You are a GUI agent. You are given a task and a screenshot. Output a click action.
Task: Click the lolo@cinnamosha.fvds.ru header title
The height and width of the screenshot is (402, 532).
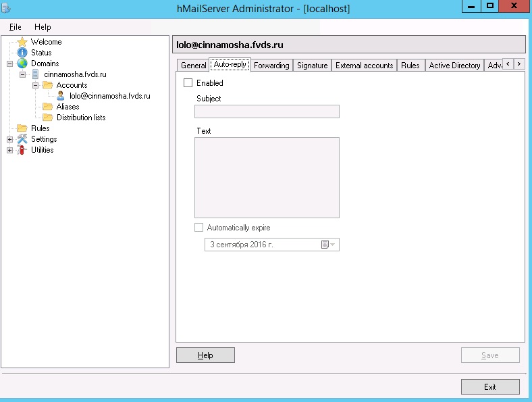(x=230, y=45)
